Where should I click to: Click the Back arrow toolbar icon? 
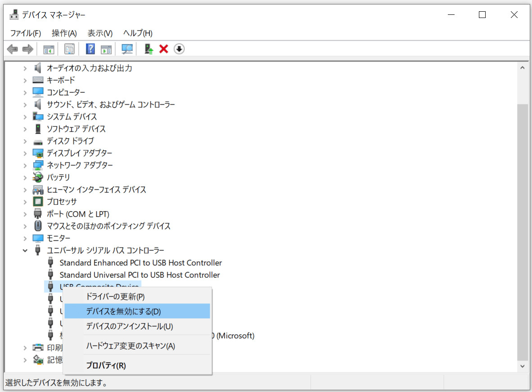(13, 49)
